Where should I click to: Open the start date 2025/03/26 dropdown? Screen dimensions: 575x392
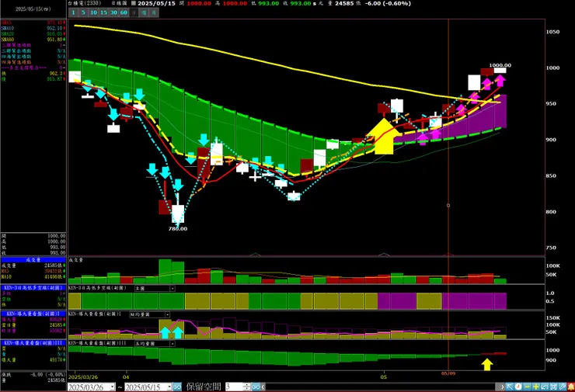click(x=113, y=387)
